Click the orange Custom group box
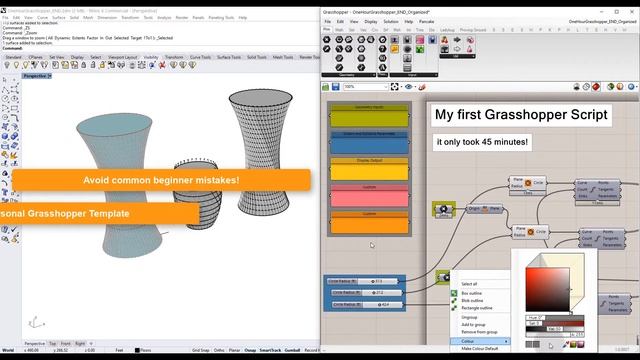640x360 pixels. coord(369,222)
